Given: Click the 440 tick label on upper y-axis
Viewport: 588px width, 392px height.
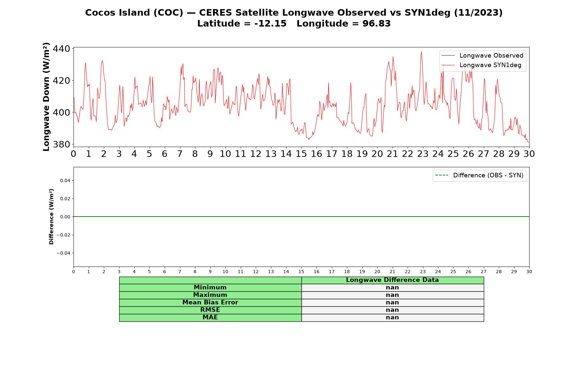Looking at the screenshot, I should point(61,49).
